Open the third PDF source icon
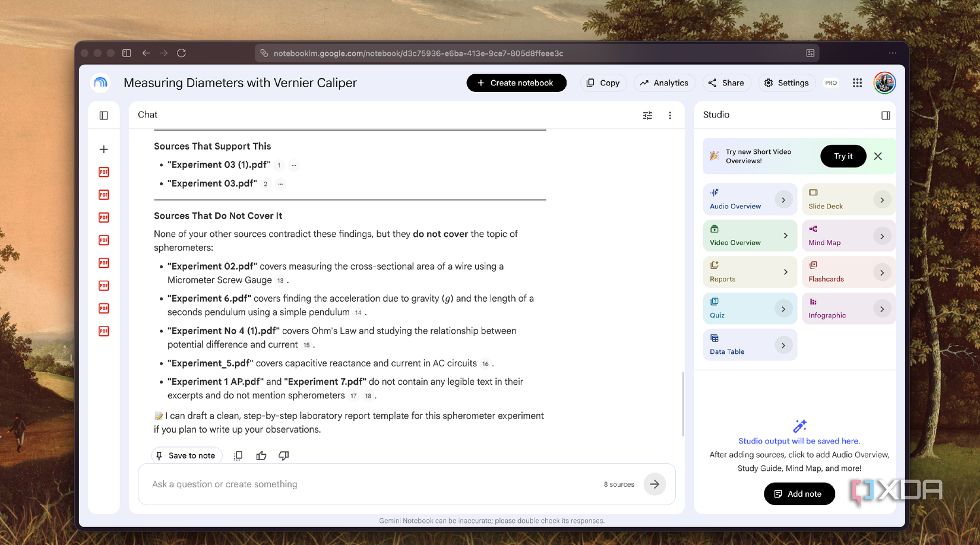This screenshot has height=545, width=980. point(104,217)
